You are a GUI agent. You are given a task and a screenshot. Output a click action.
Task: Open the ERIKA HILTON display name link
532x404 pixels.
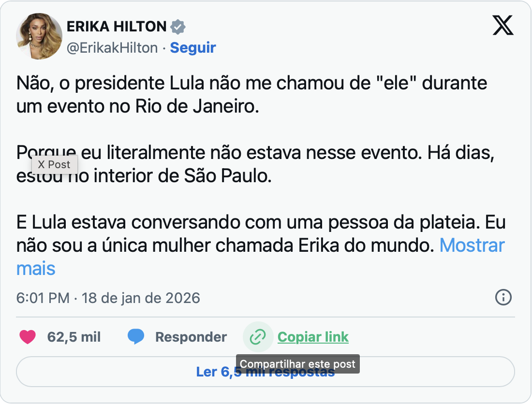(117, 27)
